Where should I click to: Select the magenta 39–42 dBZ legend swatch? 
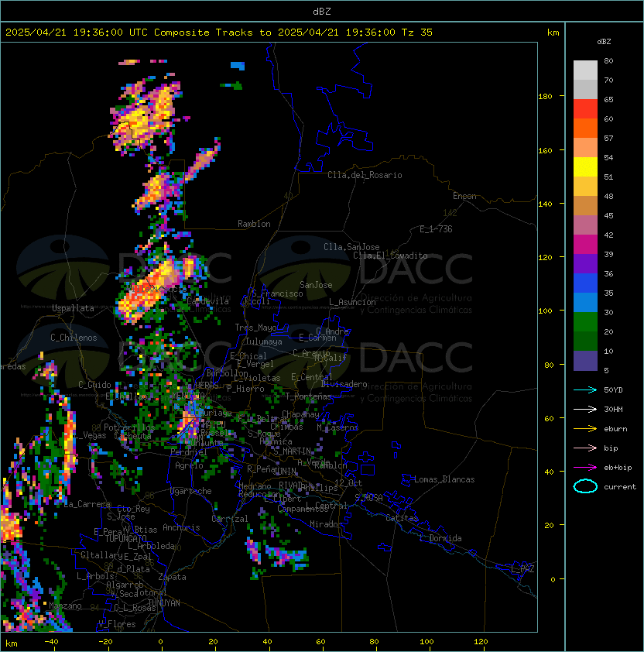tap(585, 245)
